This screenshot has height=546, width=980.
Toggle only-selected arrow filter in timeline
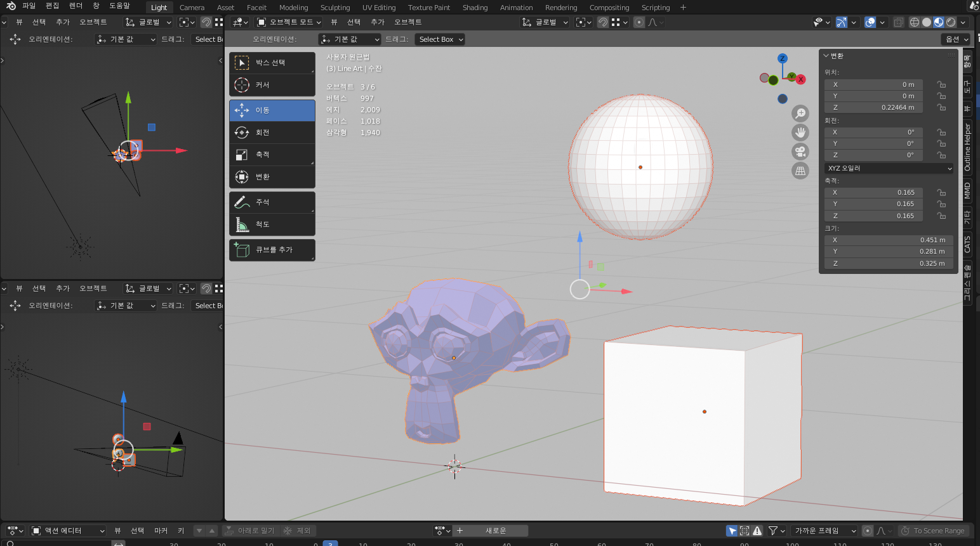click(x=732, y=531)
